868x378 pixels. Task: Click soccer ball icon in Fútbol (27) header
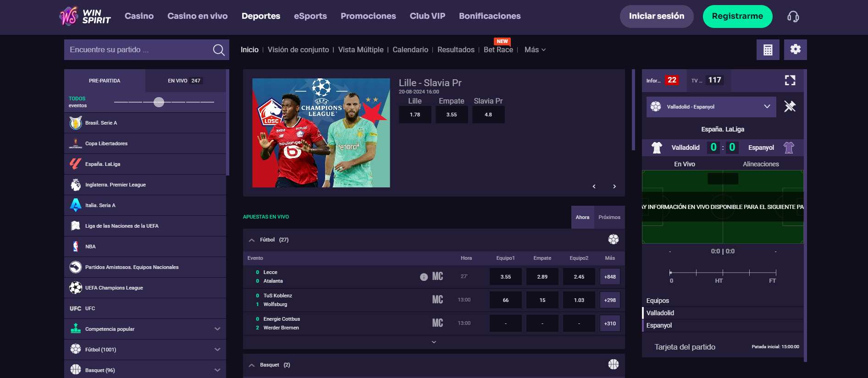tap(613, 239)
